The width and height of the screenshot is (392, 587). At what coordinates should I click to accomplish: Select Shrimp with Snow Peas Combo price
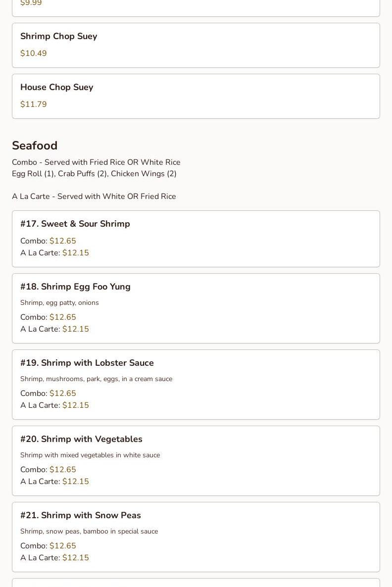(x=63, y=546)
